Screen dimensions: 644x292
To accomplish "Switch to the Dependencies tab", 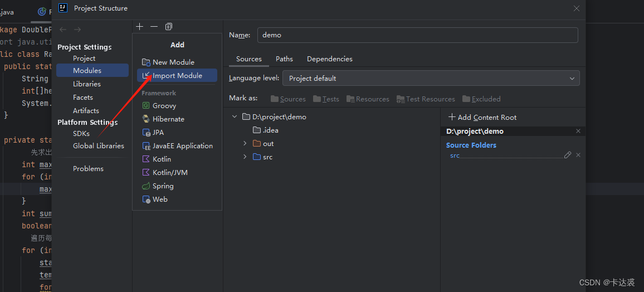I will pyautogui.click(x=330, y=59).
